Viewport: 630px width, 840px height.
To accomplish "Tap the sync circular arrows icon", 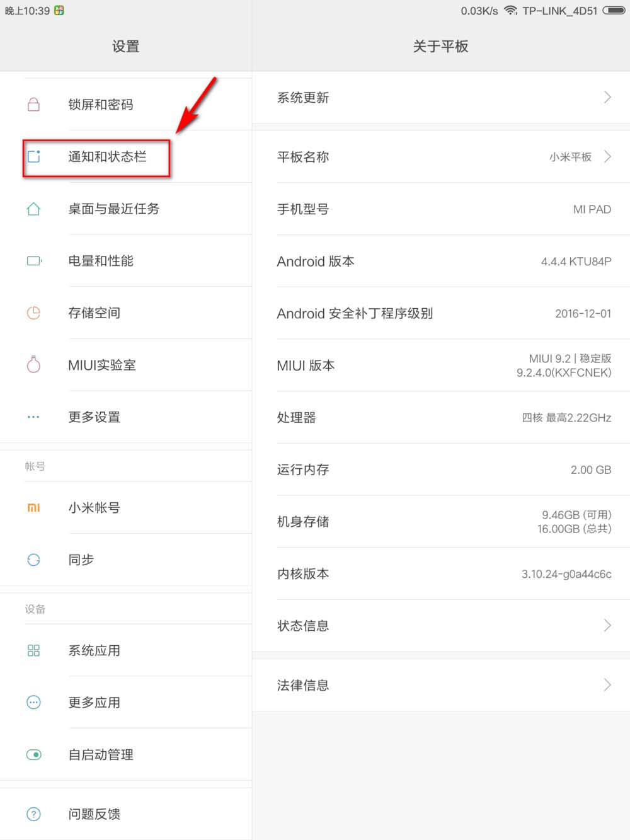I will point(34,560).
